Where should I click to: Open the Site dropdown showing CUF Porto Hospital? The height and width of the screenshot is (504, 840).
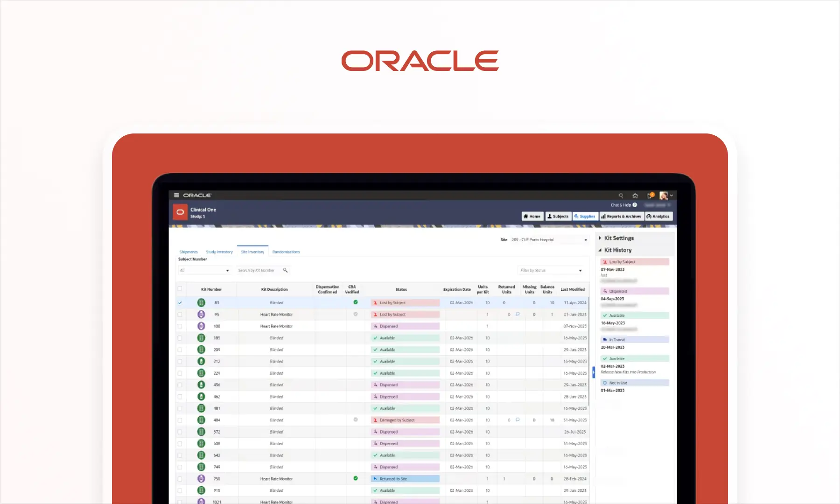click(x=549, y=240)
